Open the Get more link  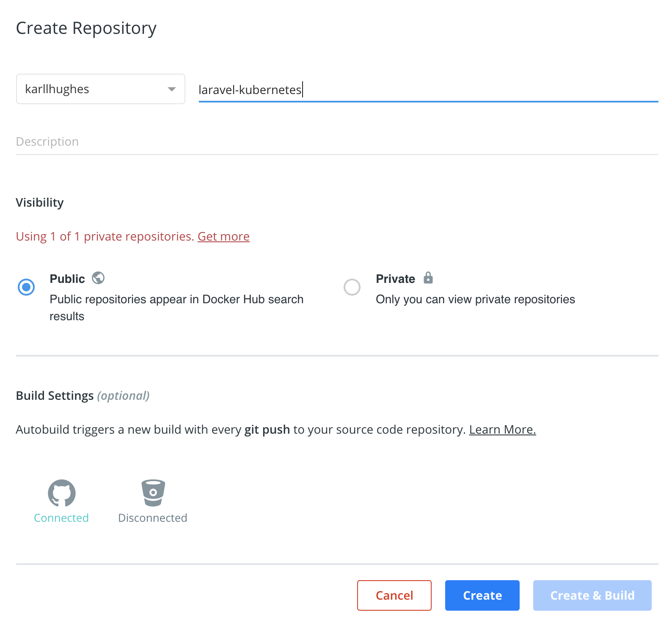pos(223,236)
